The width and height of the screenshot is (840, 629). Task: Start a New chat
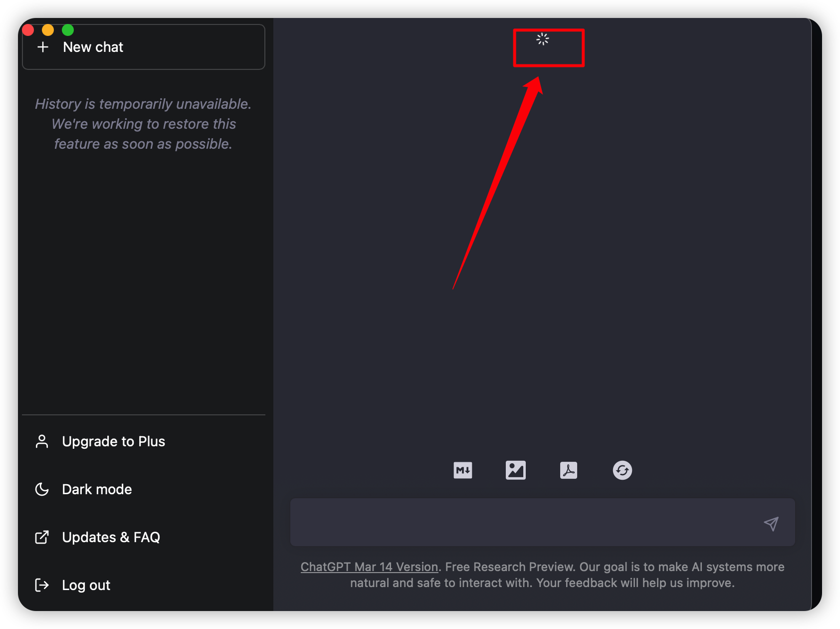pos(93,47)
